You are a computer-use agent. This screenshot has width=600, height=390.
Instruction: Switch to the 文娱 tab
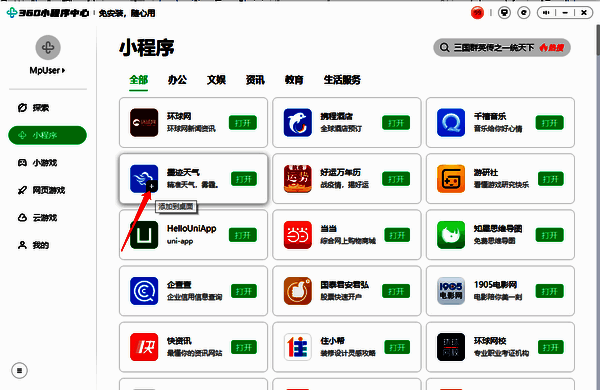(217, 80)
